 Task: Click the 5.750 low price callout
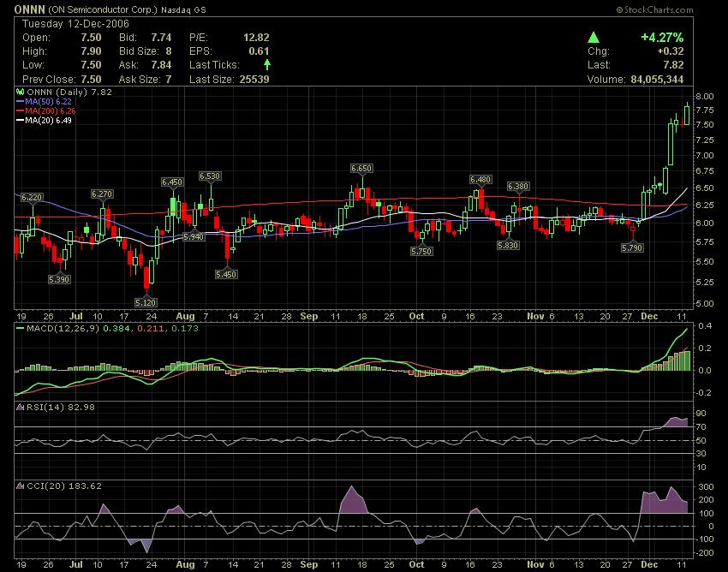[x=421, y=251]
